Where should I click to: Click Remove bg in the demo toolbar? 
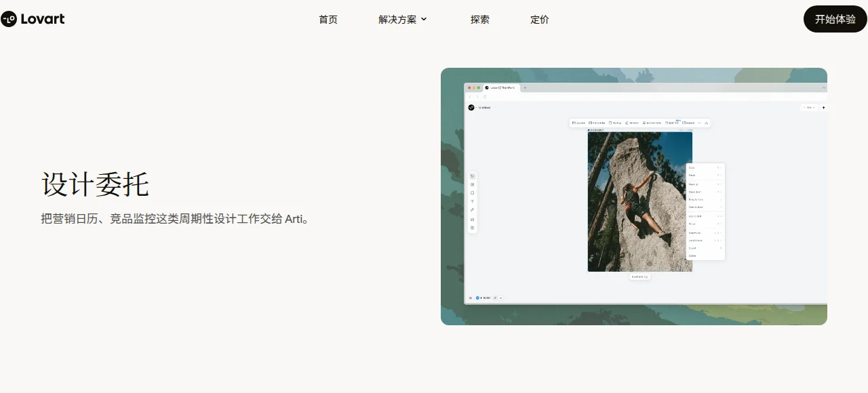click(x=597, y=123)
